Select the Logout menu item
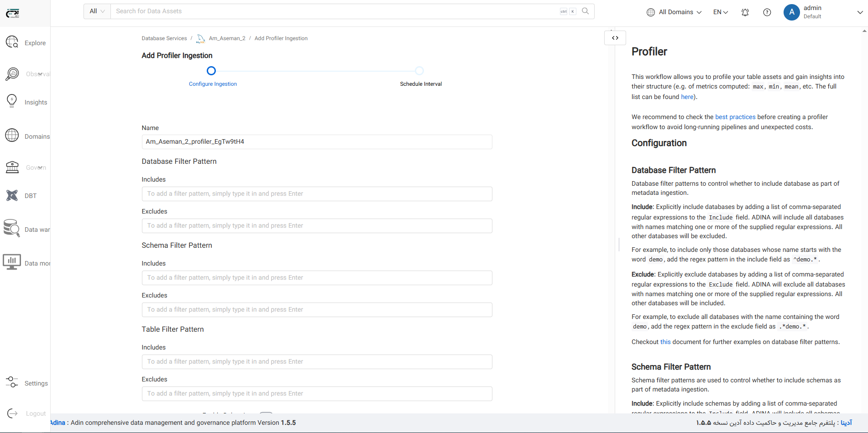The height and width of the screenshot is (433, 868). [x=36, y=413]
